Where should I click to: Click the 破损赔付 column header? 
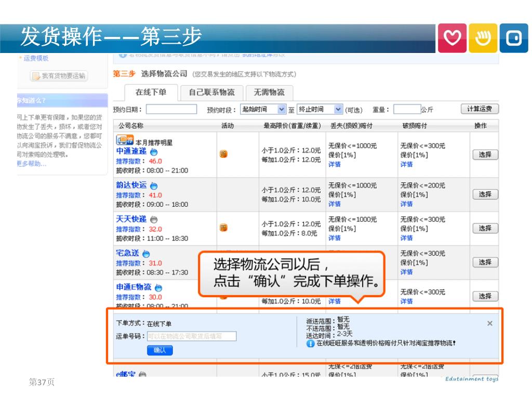[415, 126]
